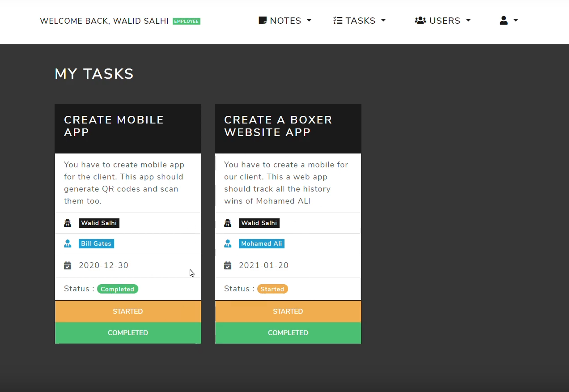The image size is (569, 392).
Task: Click the tasks checklist icon in the navbar
Action: click(x=338, y=20)
